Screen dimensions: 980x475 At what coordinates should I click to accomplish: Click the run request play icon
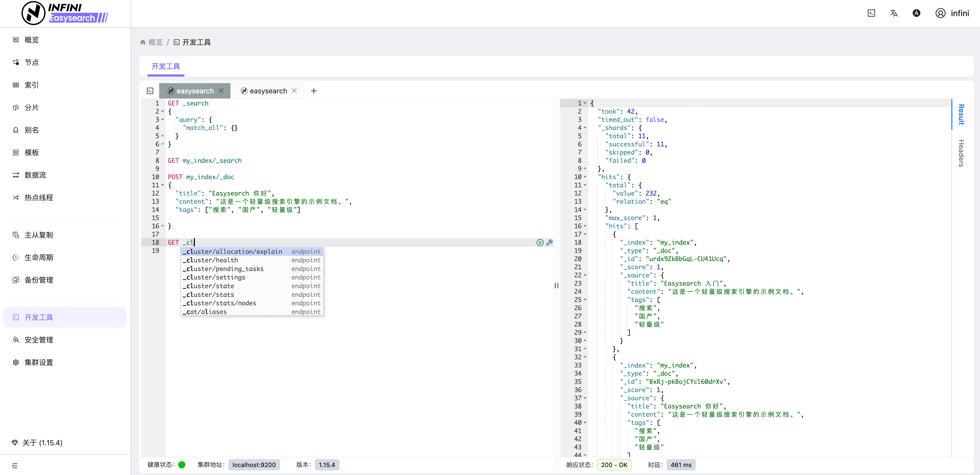coord(540,243)
